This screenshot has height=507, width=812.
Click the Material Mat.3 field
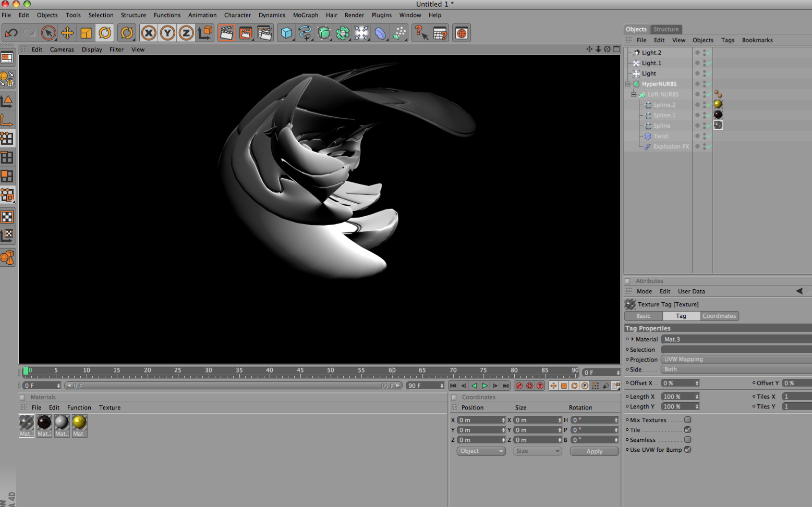click(x=736, y=339)
